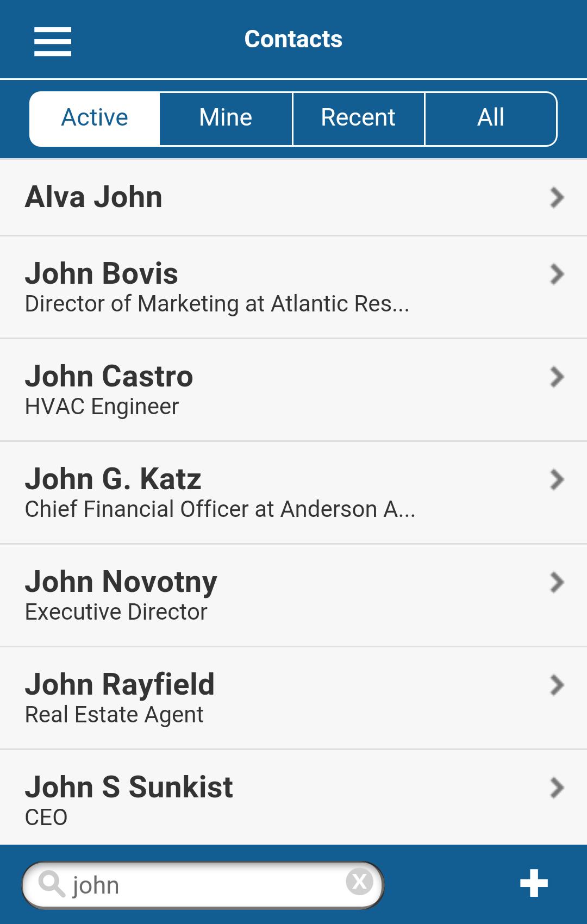Clear the search field with X icon
Viewport: 587px width, 924px height.
(359, 882)
